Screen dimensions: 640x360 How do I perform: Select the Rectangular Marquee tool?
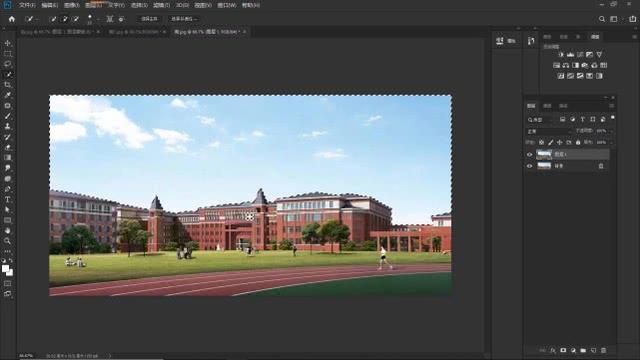7,53
